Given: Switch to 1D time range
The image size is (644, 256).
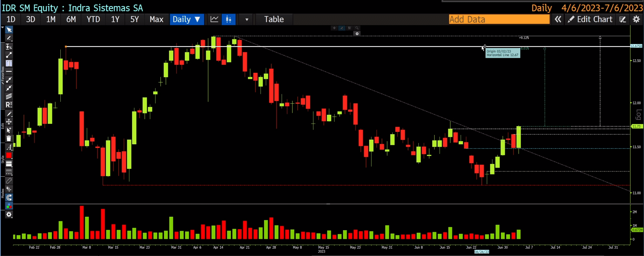Looking at the screenshot, I should 11,19.
